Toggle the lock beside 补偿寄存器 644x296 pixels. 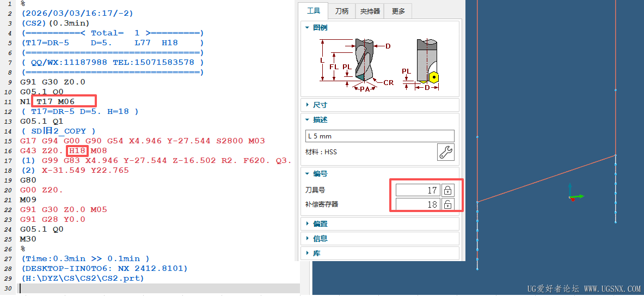(447, 204)
